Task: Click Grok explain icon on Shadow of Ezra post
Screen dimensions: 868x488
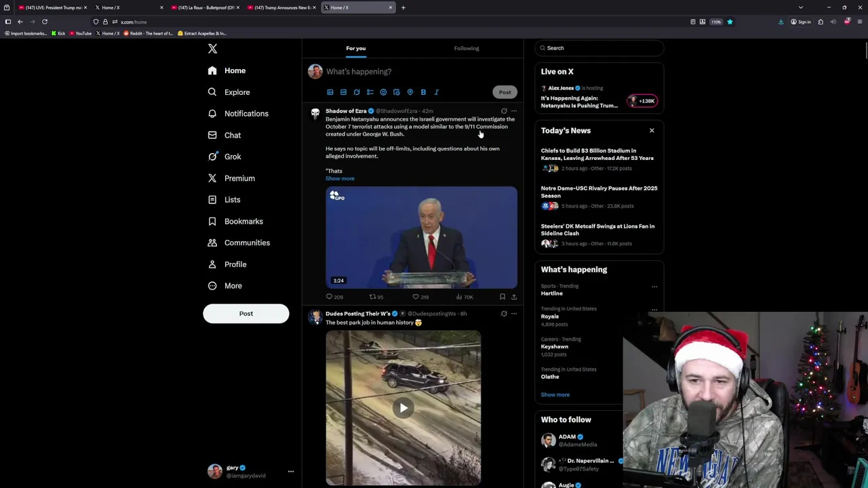Action: pos(504,111)
